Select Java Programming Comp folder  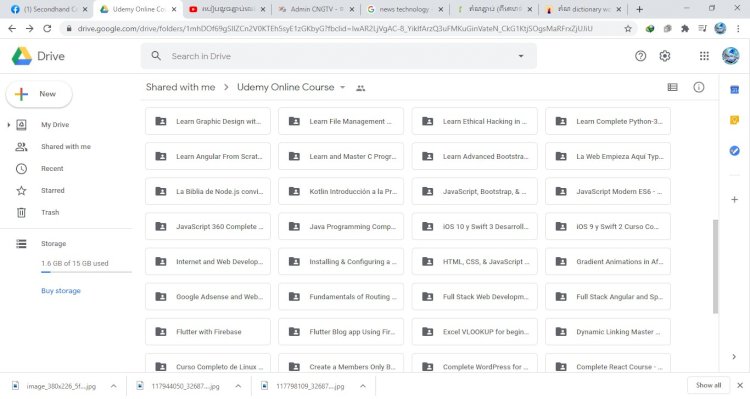(x=341, y=226)
